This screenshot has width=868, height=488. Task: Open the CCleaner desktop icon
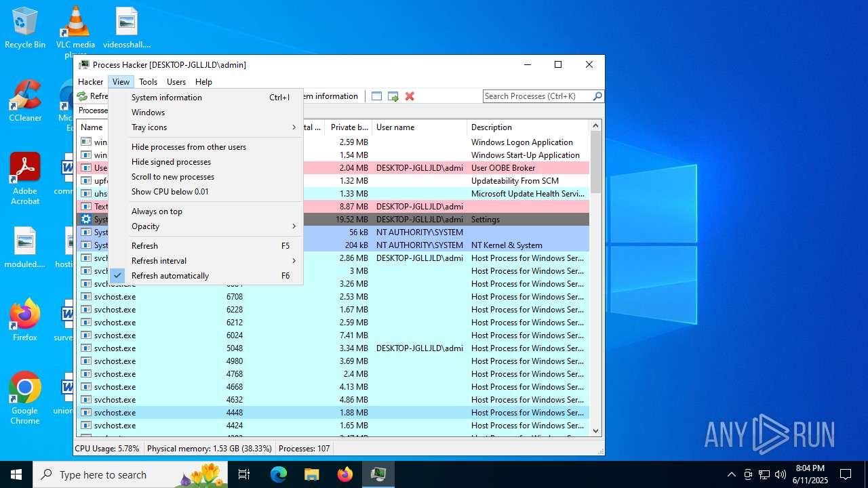[25, 101]
